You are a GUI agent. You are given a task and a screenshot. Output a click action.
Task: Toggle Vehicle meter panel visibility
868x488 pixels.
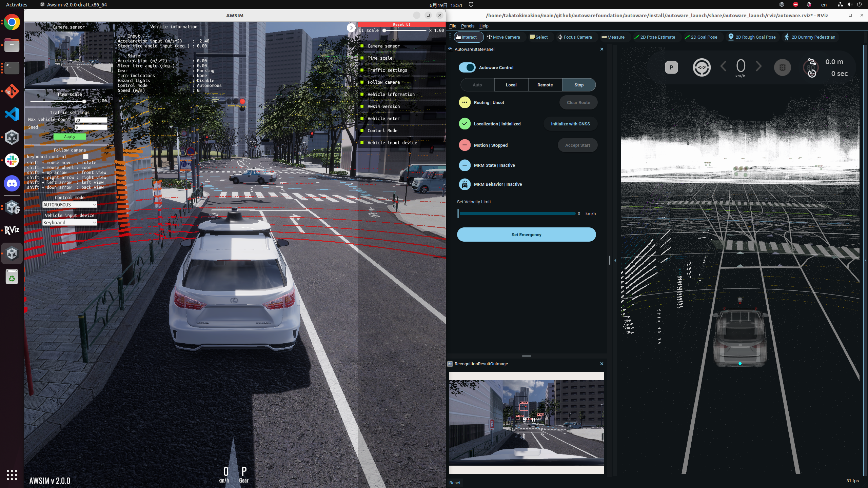pyautogui.click(x=362, y=119)
